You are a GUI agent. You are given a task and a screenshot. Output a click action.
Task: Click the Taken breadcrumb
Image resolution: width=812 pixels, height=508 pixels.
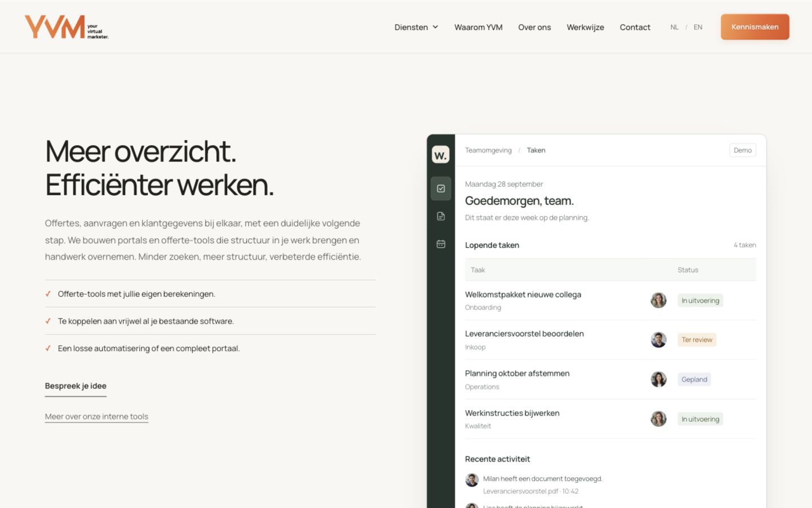(x=536, y=150)
